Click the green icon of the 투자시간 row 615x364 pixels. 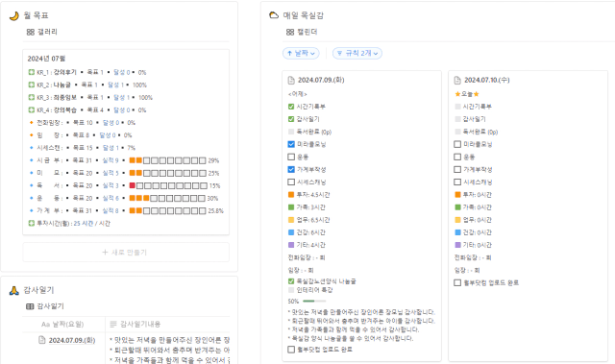(32, 223)
